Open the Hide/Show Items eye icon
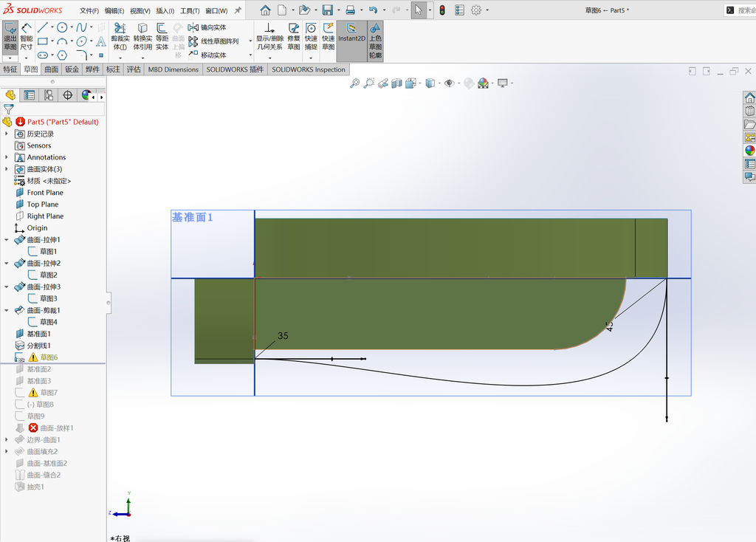 coord(449,83)
